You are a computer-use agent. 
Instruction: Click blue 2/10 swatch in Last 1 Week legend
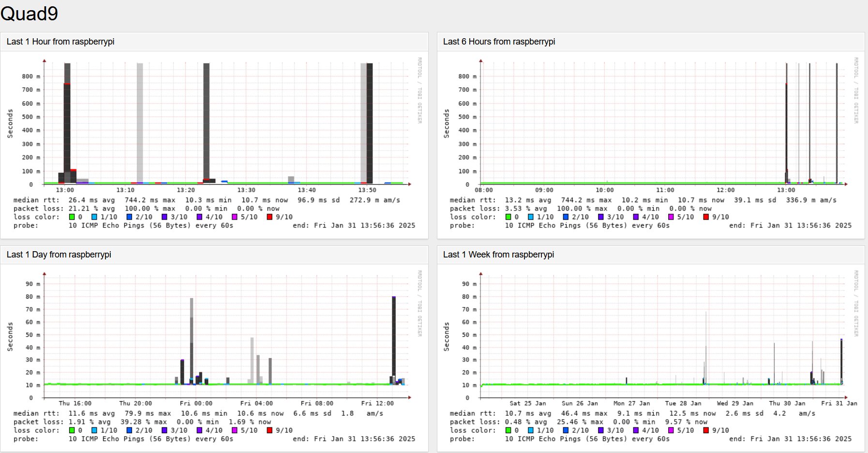pos(566,430)
